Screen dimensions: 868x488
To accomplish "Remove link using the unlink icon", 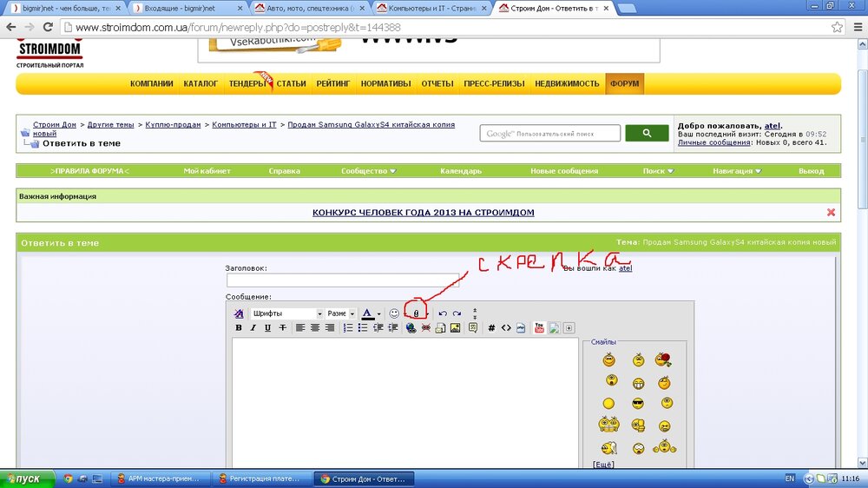I will (x=425, y=328).
